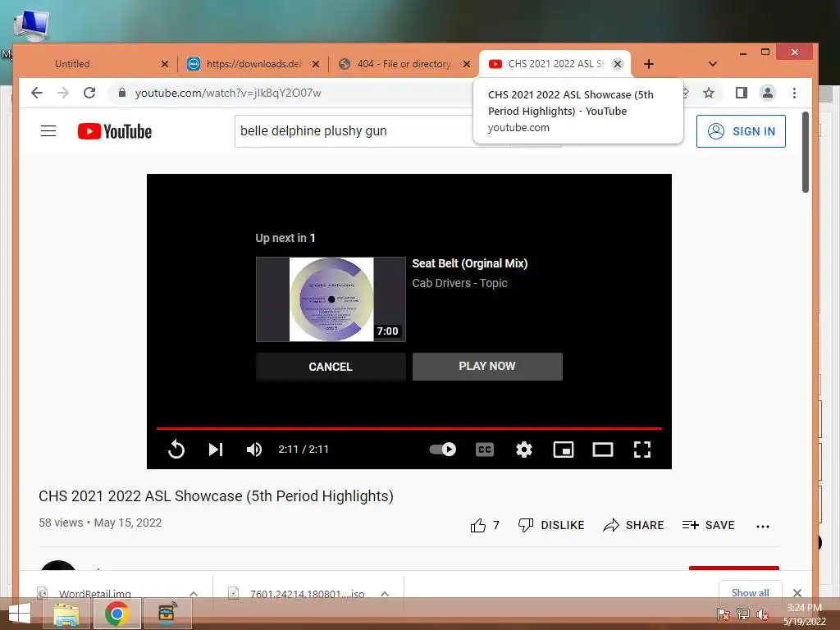Open the player settings gear
The image size is (840, 630).
click(524, 450)
